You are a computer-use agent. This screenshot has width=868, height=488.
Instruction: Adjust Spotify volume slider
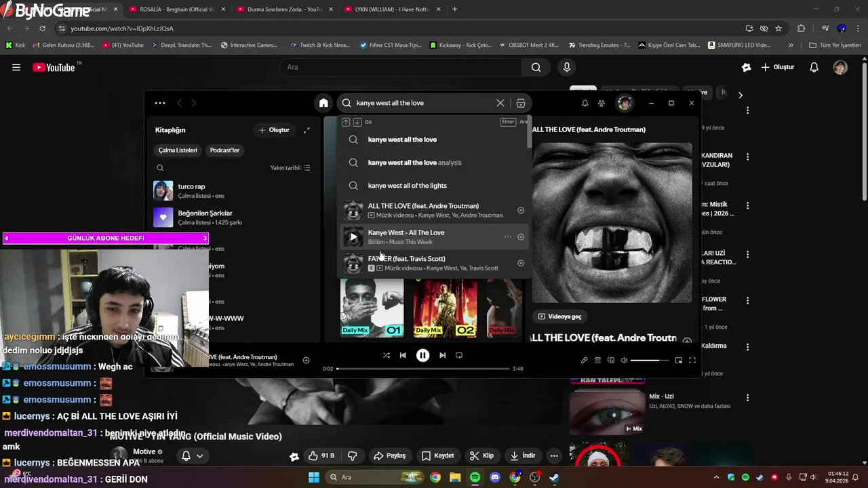(650, 361)
